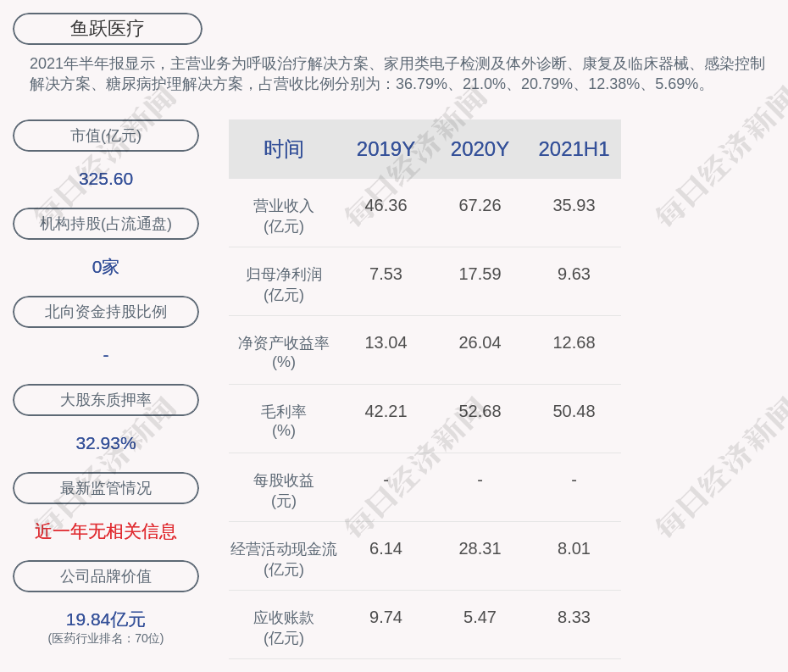The width and height of the screenshot is (788, 672).
Task: Click market cap value 325.60
Action: [x=106, y=179]
